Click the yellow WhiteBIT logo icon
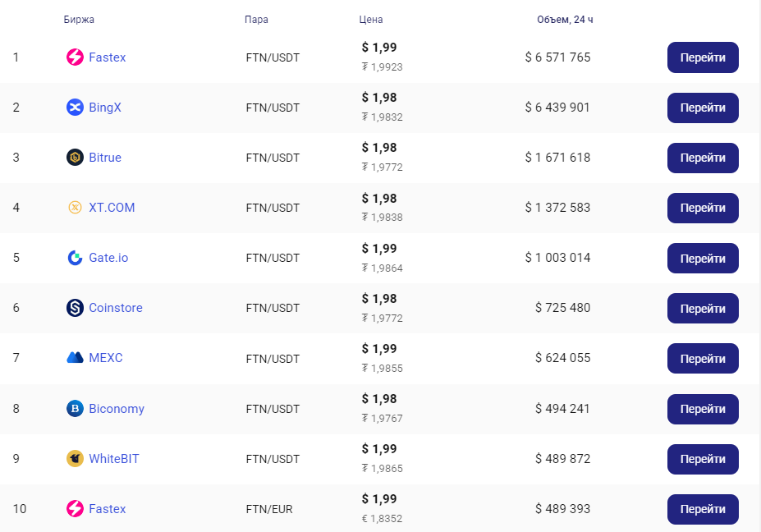This screenshot has width=761, height=532. tap(75, 459)
